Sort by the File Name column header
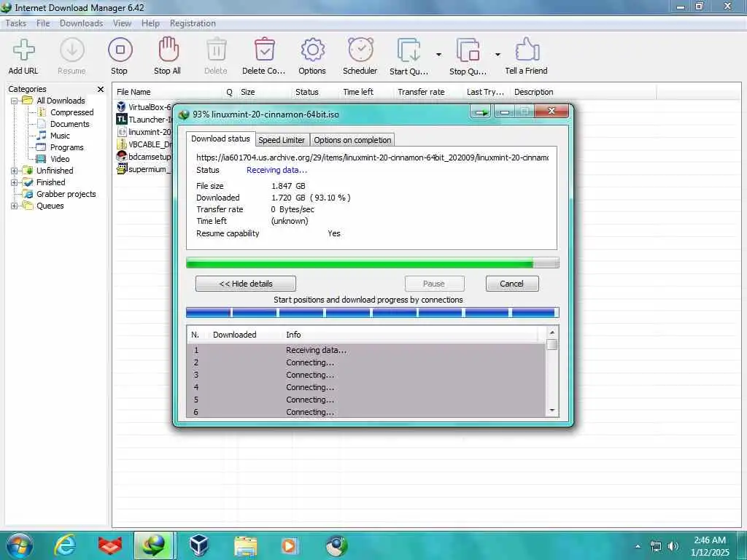The width and height of the screenshot is (747, 560). 168,92
